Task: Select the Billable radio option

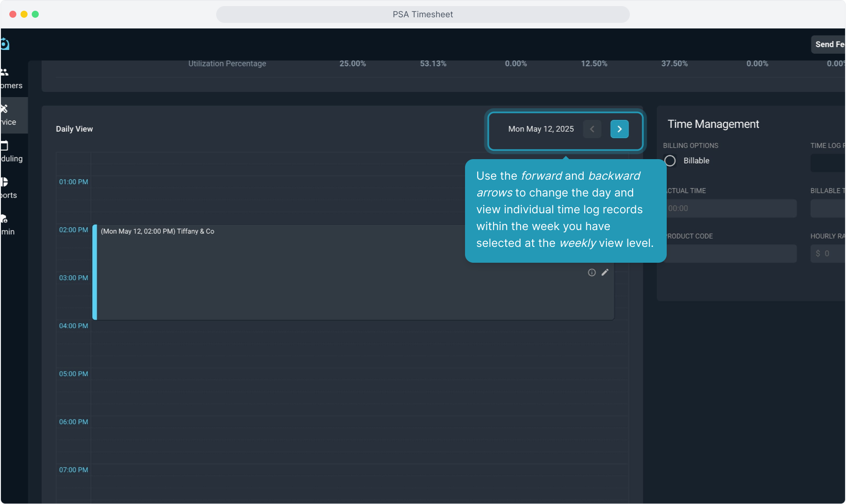Action: click(x=670, y=161)
